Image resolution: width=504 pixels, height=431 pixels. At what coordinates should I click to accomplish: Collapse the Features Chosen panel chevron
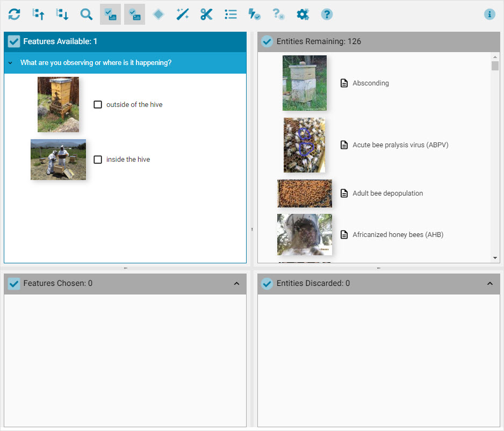[236, 284]
